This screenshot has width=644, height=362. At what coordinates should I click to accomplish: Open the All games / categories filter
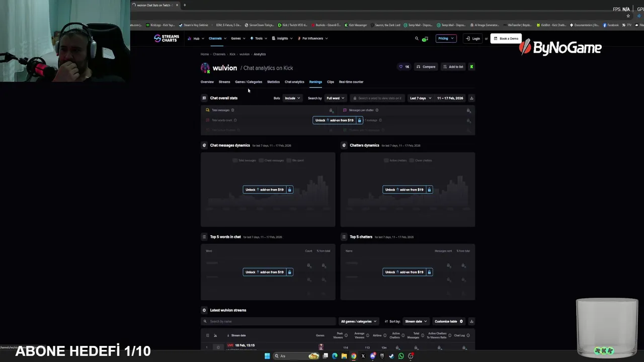tap(358, 321)
